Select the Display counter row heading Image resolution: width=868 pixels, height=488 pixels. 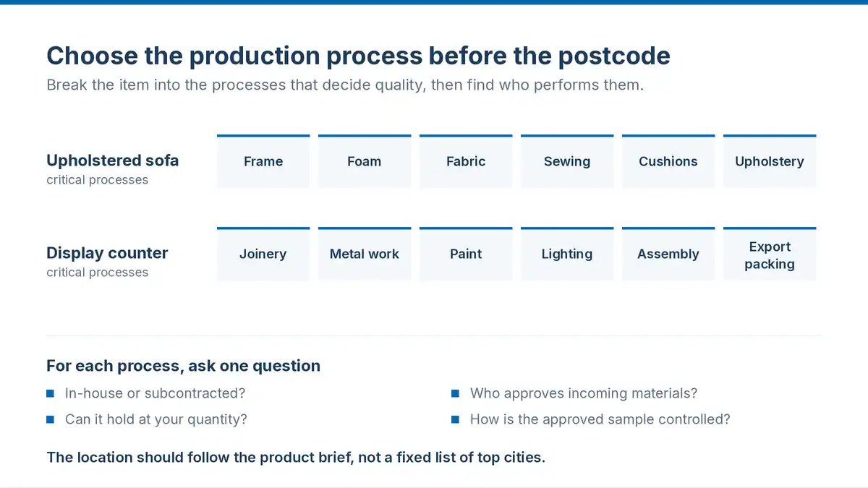click(107, 253)
